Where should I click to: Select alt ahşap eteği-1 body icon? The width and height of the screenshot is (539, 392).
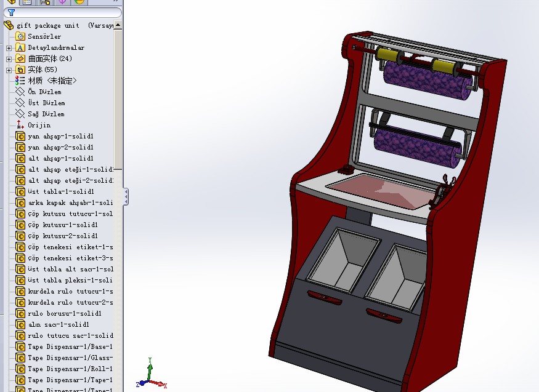[20, 170]
